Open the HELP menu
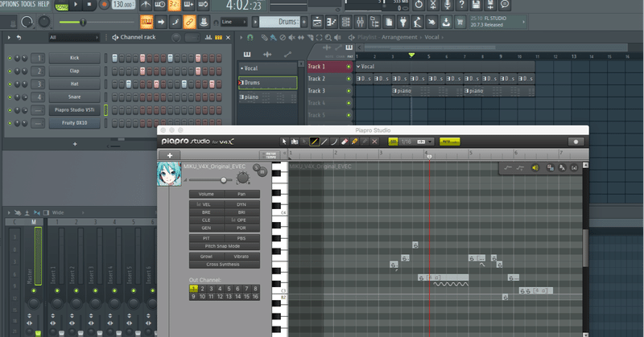 pos(43,4)
